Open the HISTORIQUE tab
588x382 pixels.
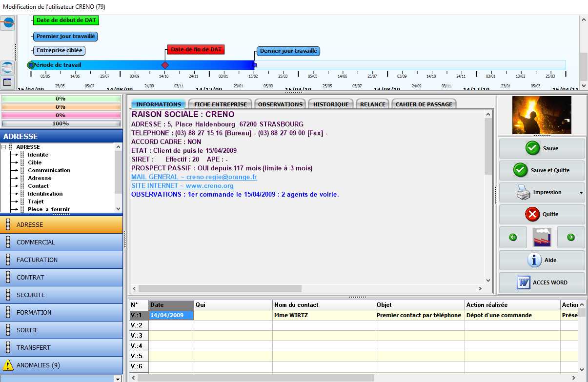tap(331, 104)
